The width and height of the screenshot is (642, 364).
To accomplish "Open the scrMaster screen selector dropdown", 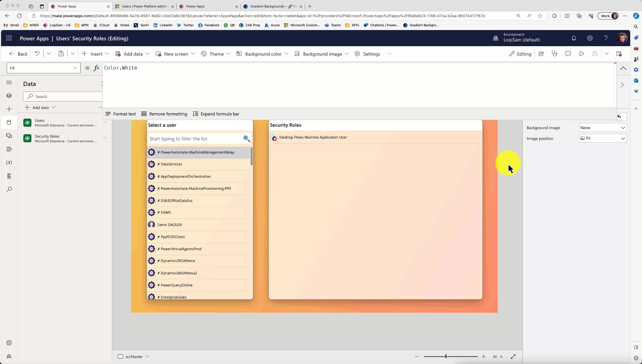I will pyautogui.click(x=134, y=357).
